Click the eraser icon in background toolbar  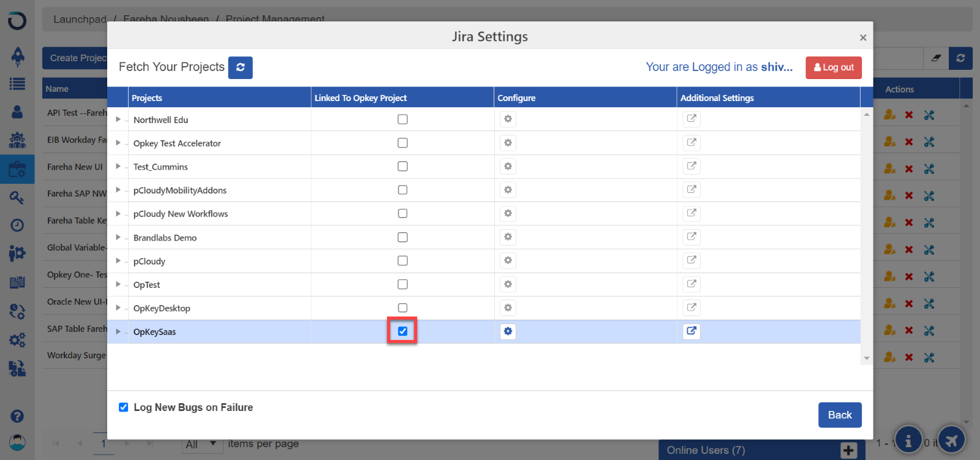point(936,58)
